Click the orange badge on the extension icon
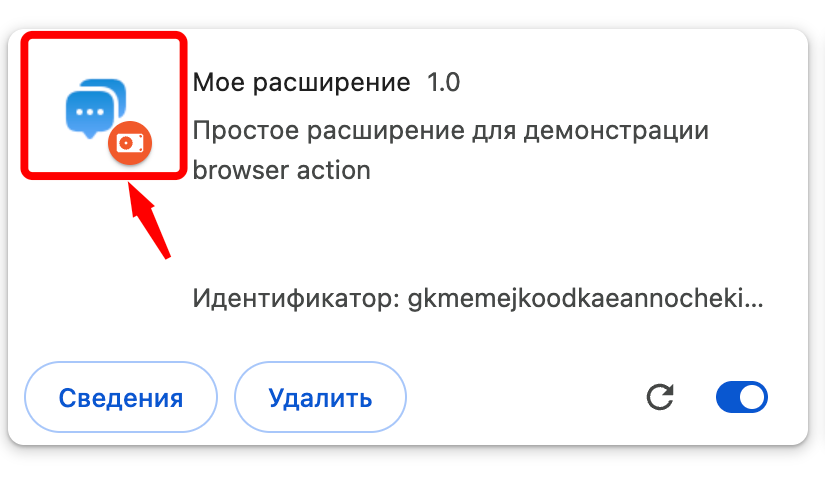The image size is (825, 480). click(x=129, y=143)
